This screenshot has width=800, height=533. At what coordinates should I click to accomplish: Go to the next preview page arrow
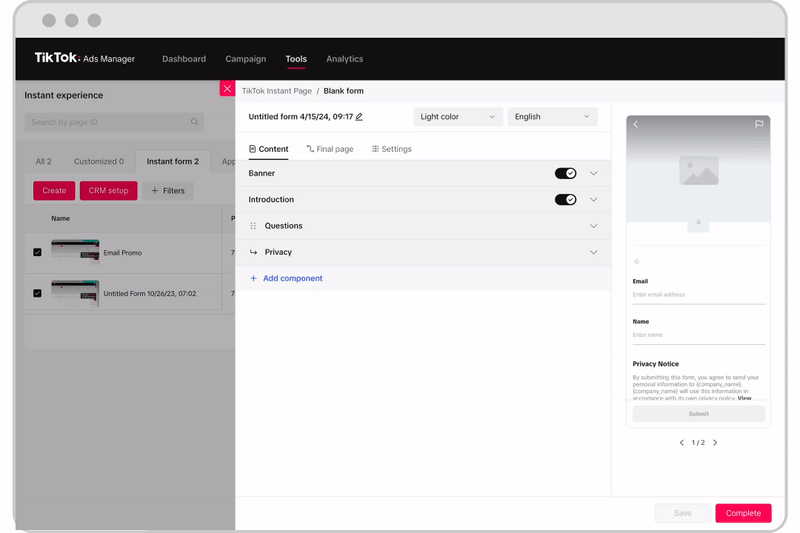pos(715,443)
